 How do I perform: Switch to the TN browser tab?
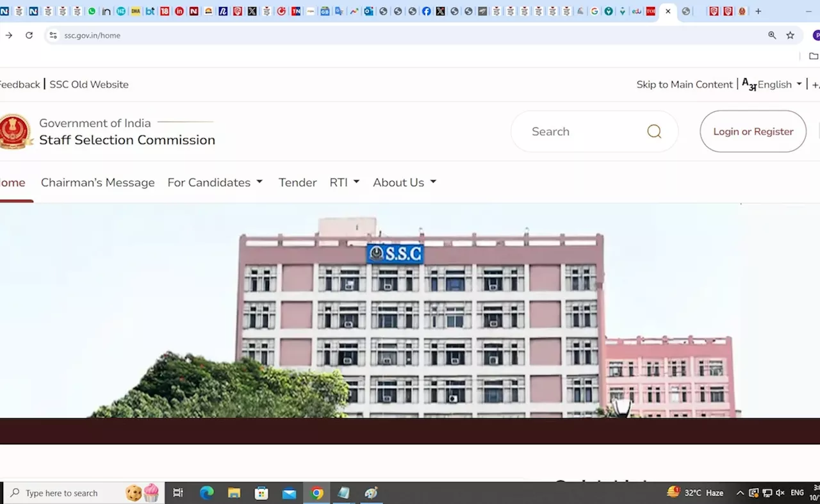[296, 12]
